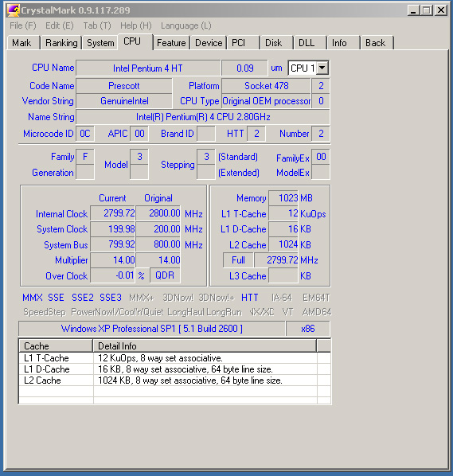This screenshot has height=476, width=453.
Task: Click the original System Bus 800.00 value
Action: point(158,244)
